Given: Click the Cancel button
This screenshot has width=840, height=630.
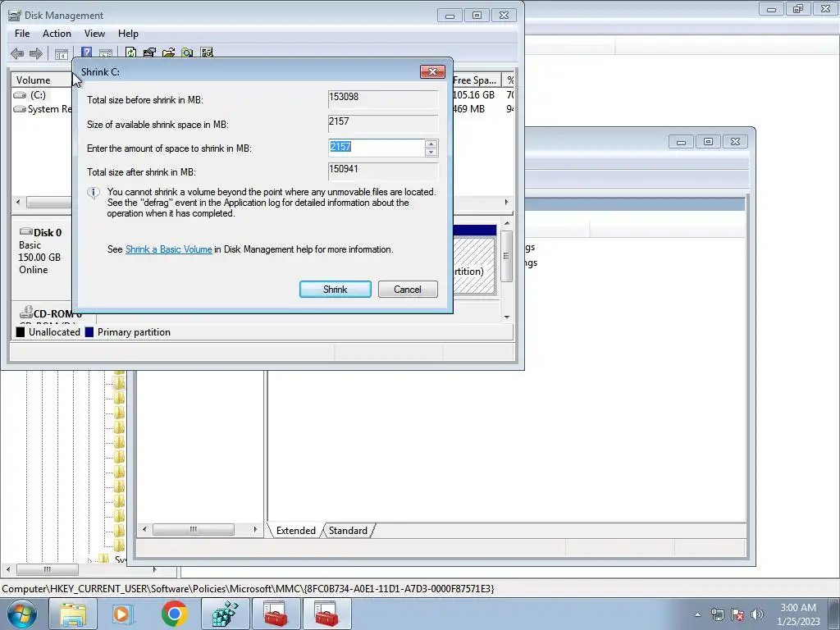Looking at the screenshot, I should [x=408, y=290].
